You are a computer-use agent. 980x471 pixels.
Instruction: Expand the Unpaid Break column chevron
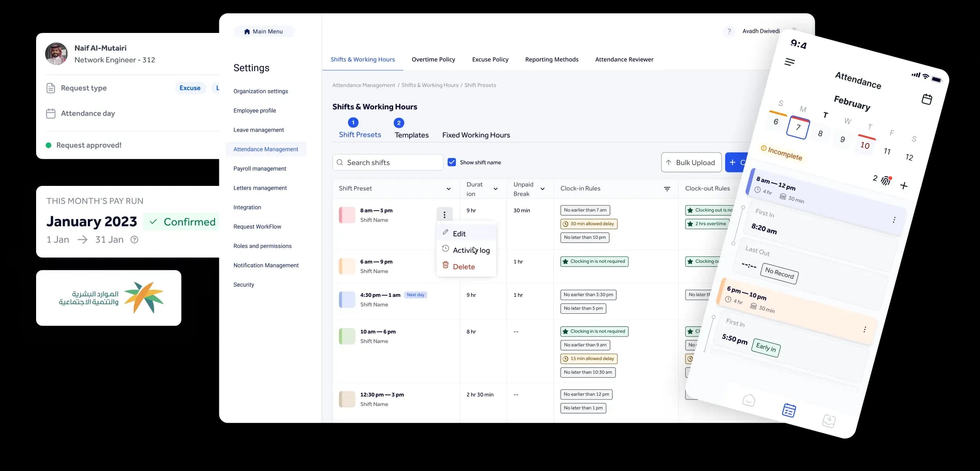(543, 189)
